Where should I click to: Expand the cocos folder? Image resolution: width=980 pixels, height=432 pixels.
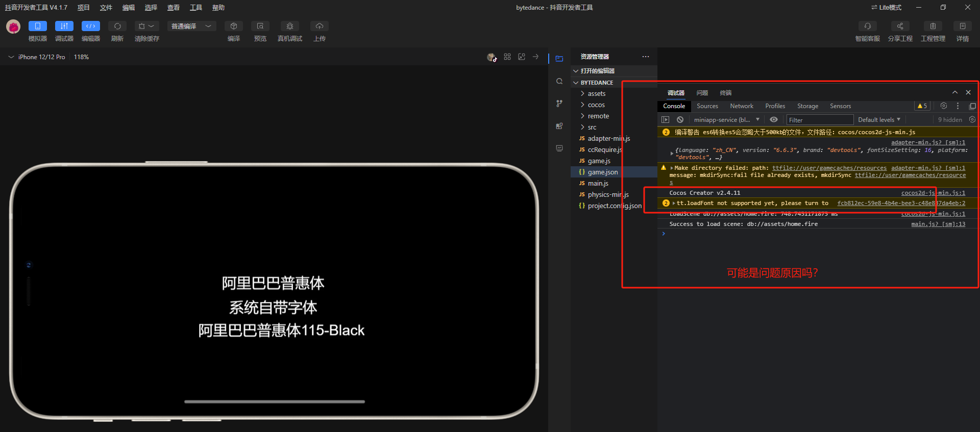click(x=614, y=105)
